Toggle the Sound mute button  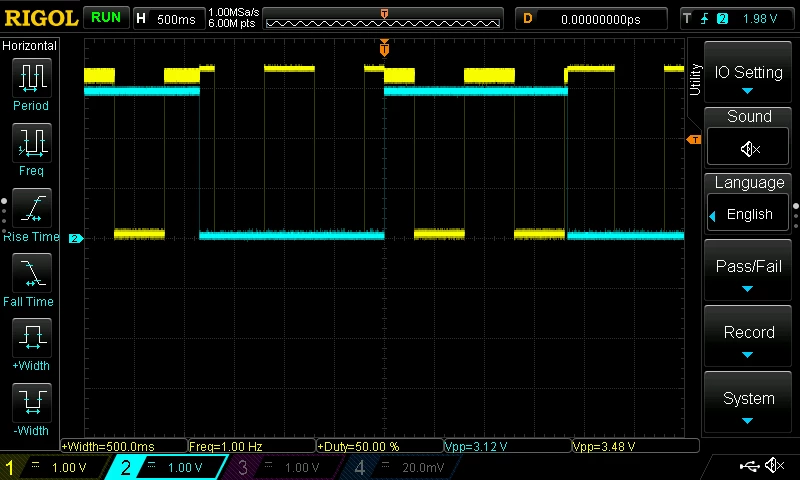[x=748, y=148]
